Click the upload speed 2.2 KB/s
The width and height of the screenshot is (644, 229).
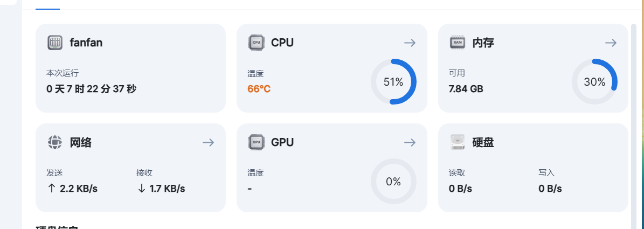72,189
